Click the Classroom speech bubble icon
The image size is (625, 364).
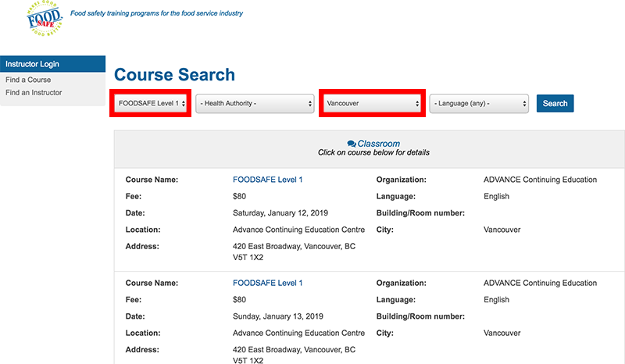[x=352, y=144]
